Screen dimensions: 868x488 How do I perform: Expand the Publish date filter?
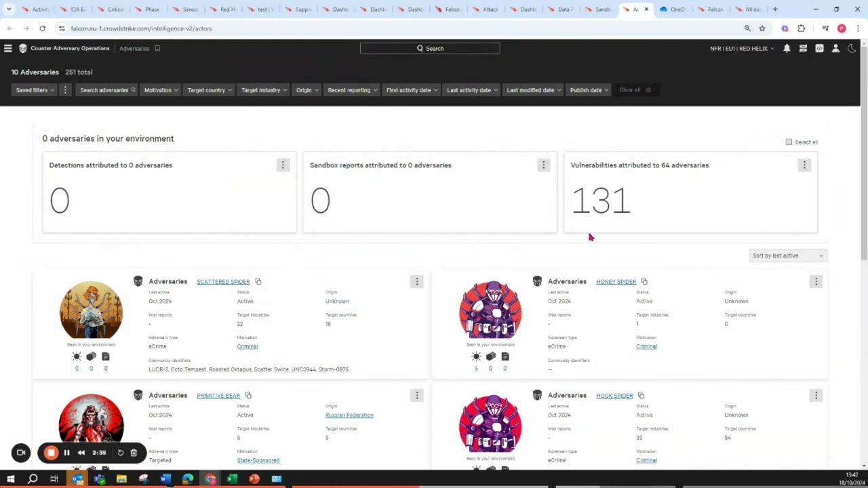(x=589, y=89)
